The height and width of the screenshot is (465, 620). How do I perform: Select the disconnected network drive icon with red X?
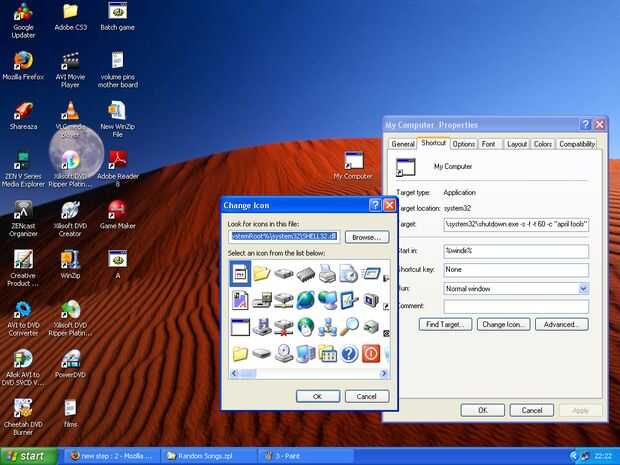(x=284, y=327)
